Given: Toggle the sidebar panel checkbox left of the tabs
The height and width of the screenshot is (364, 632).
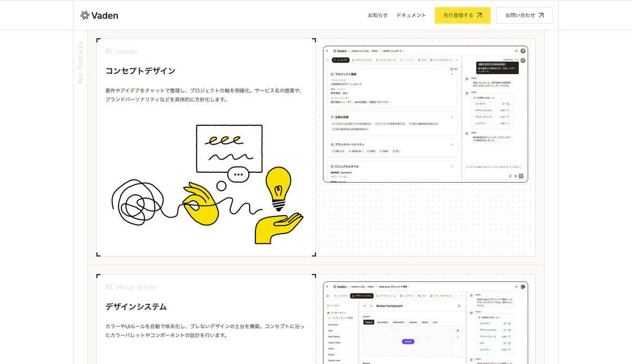Looking at the screenshot, I should coord(327,60).
